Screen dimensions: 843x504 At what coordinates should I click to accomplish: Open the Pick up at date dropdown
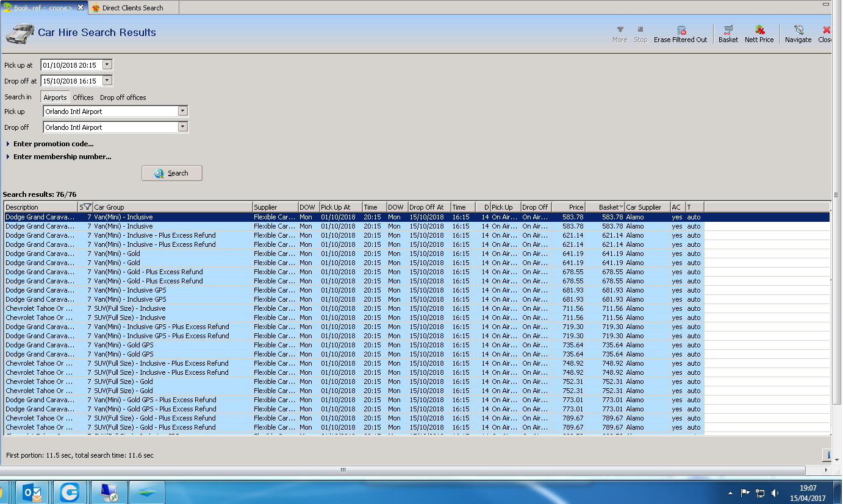coord(107,65)
